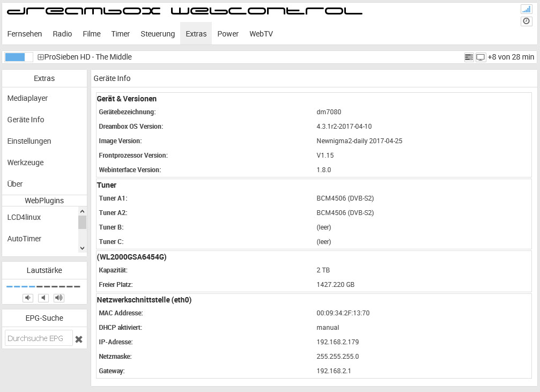Select the Extras menu tab

[196, 34]
